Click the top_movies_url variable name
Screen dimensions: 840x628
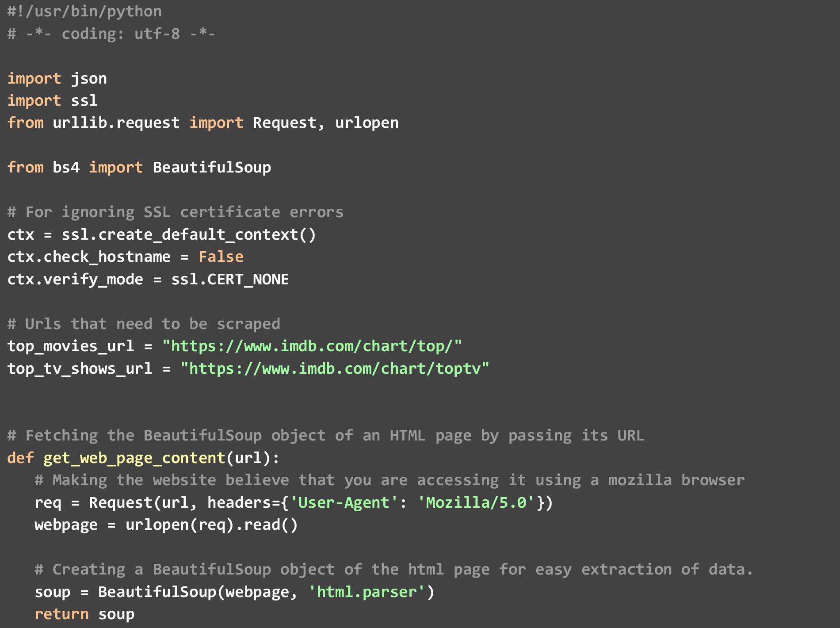point(71,346)
